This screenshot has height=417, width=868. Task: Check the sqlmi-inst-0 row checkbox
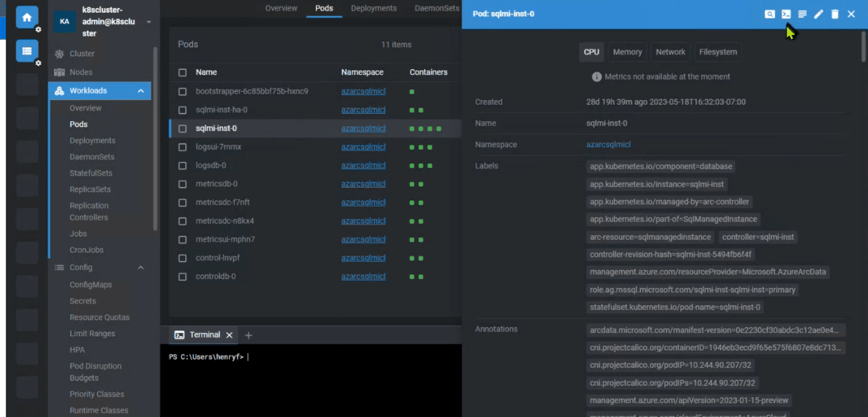click(182, 129)
